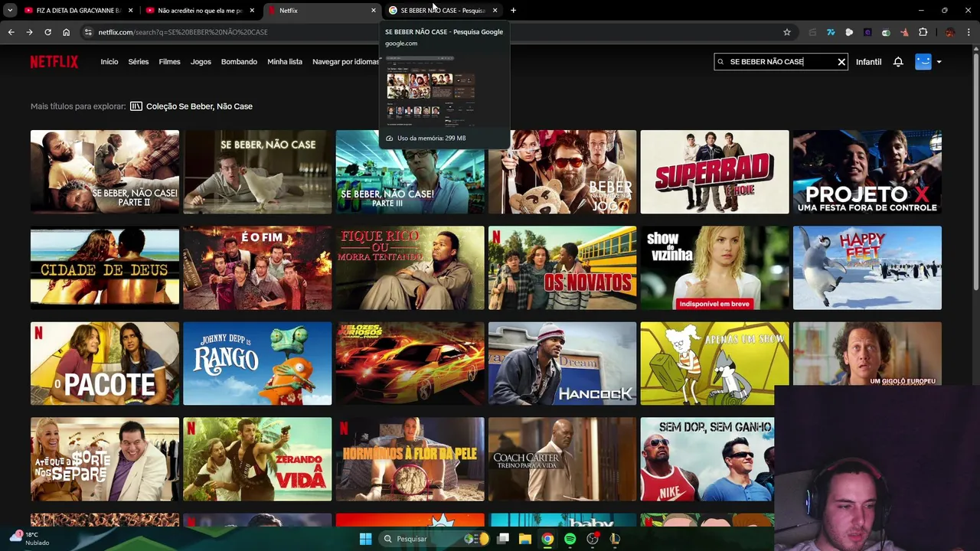Screen dimensions: 980x551
Task: Open Se Beber, Não Case! Parte III thumbnail
Action: pos(410,172)
